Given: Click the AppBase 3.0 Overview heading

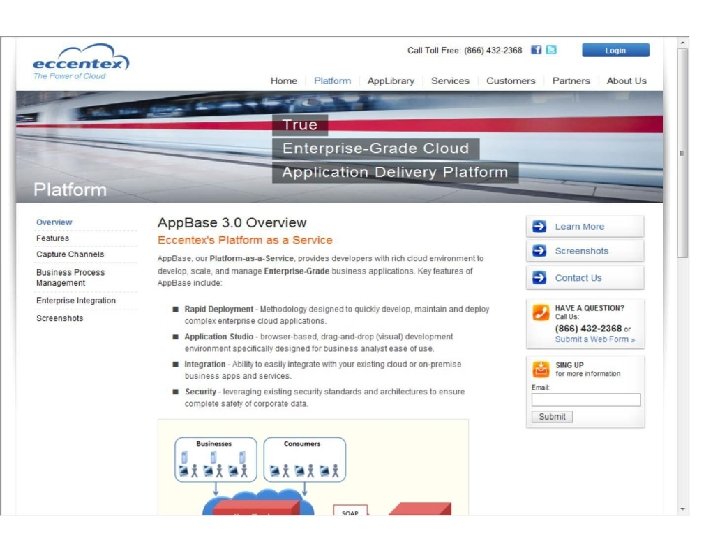Looking at the screenshot, I should point(232,223).
